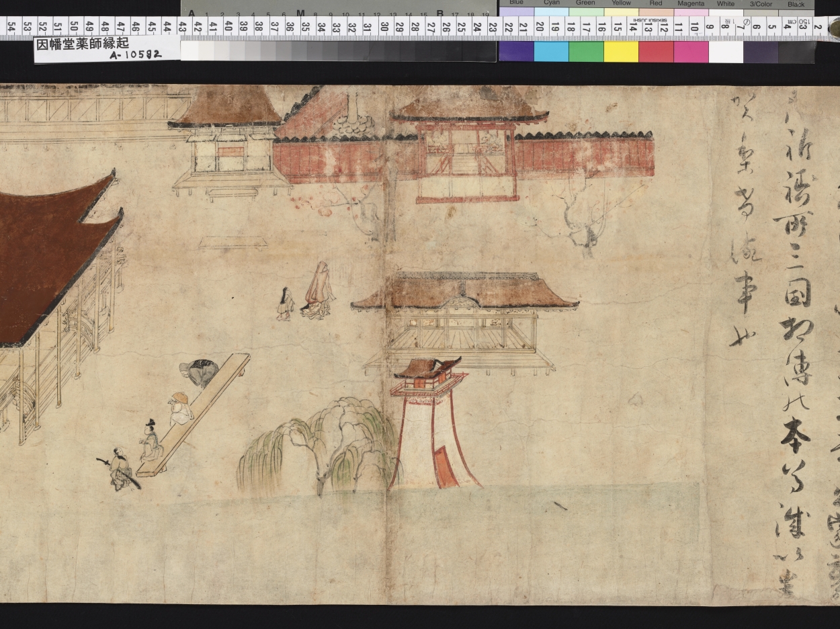Click the "M" marker on gray scale
The width and height of the screenshot is (840, 629).
pyautogui.click(x=300, y=13)
